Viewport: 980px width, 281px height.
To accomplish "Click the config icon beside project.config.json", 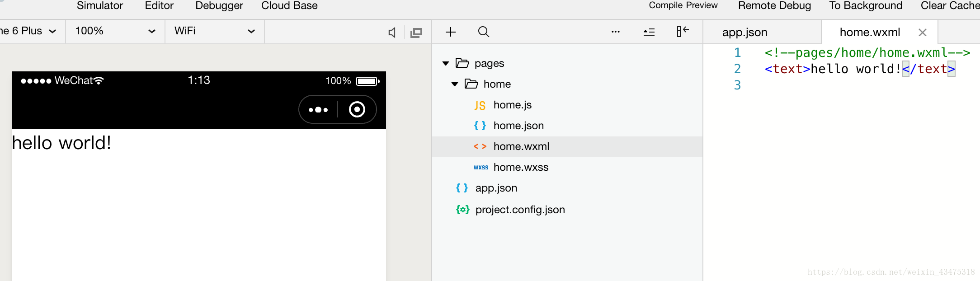I will (x=463, y=210).
